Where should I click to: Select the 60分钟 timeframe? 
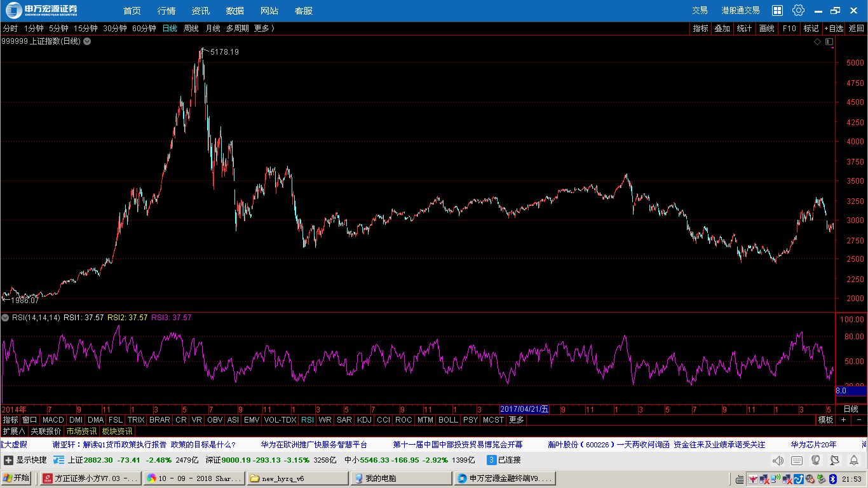click(x=144, y=29)
